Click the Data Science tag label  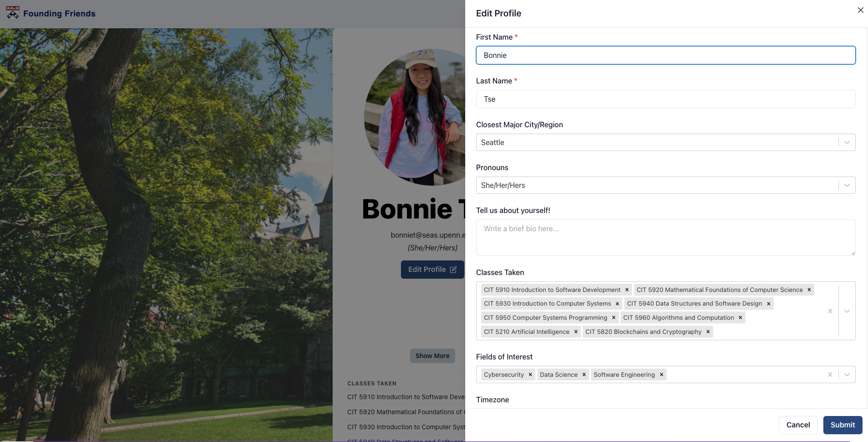coord(559,375)
